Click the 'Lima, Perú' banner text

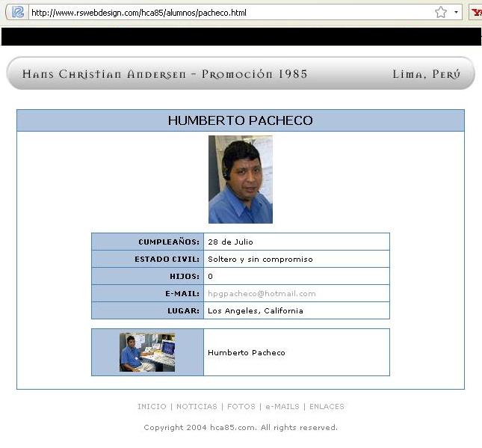pyautogui.click(x=427, y=74)
